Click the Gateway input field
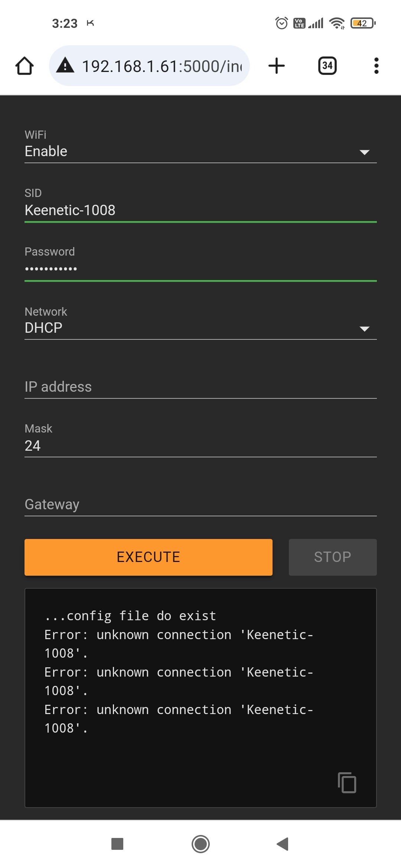The image size is (401, 868). [x=200, y=504]
